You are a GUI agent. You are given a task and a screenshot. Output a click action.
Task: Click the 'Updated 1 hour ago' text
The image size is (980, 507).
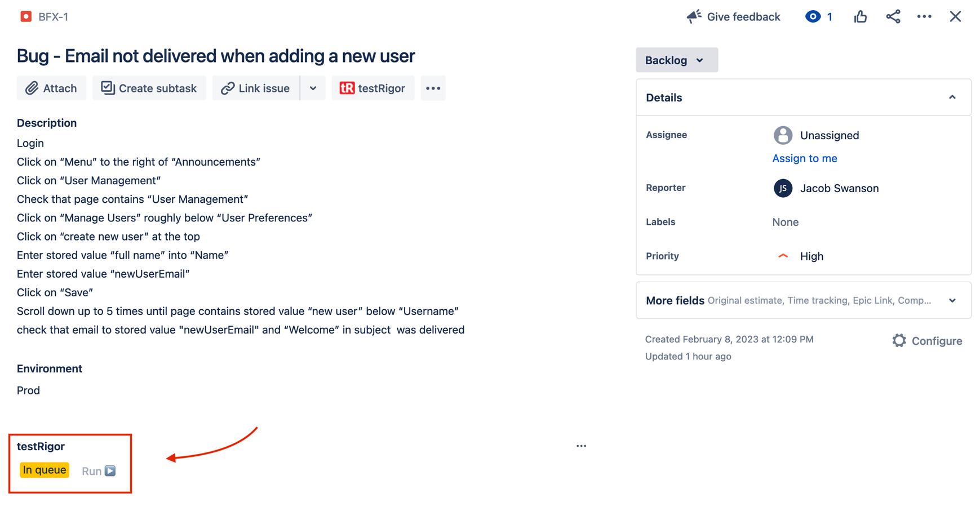click(x=688, y=356)
